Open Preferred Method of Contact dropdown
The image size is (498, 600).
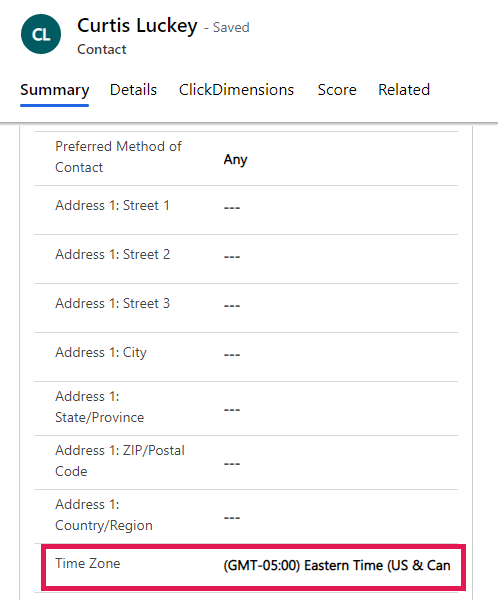pos(341,159)
